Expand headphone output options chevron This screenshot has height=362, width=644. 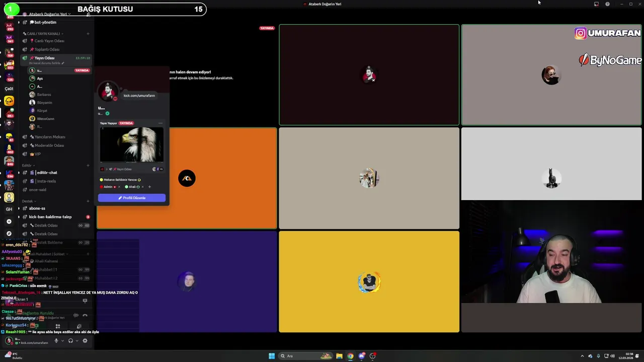[76, 341]
